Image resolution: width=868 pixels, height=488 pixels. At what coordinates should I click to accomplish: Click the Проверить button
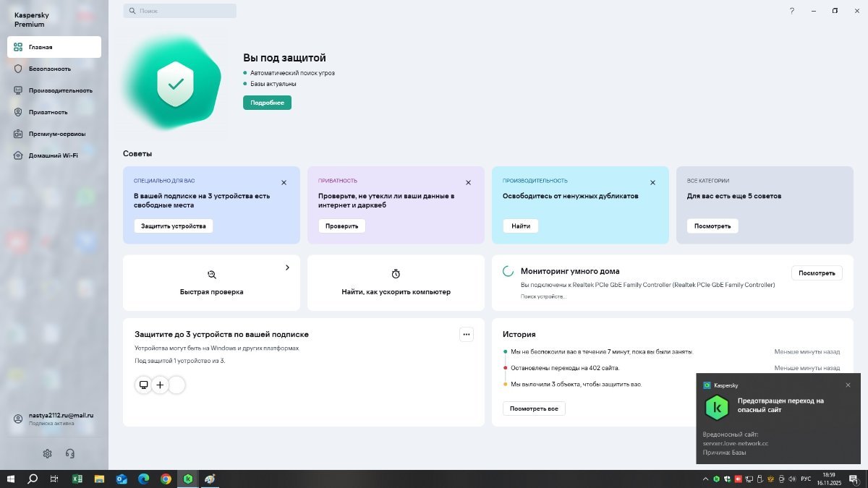(341, 226)
